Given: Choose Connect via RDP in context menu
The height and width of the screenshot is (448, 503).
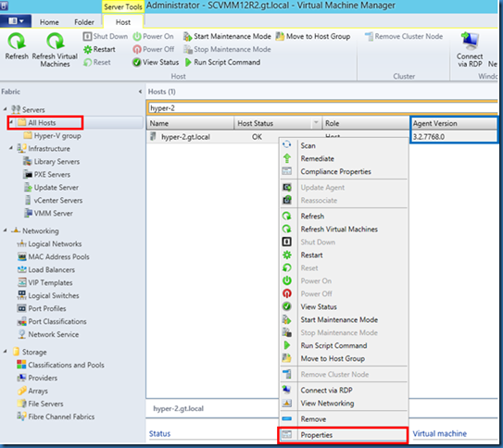Looking at the screenshot, I should click(x=344, y=391).
